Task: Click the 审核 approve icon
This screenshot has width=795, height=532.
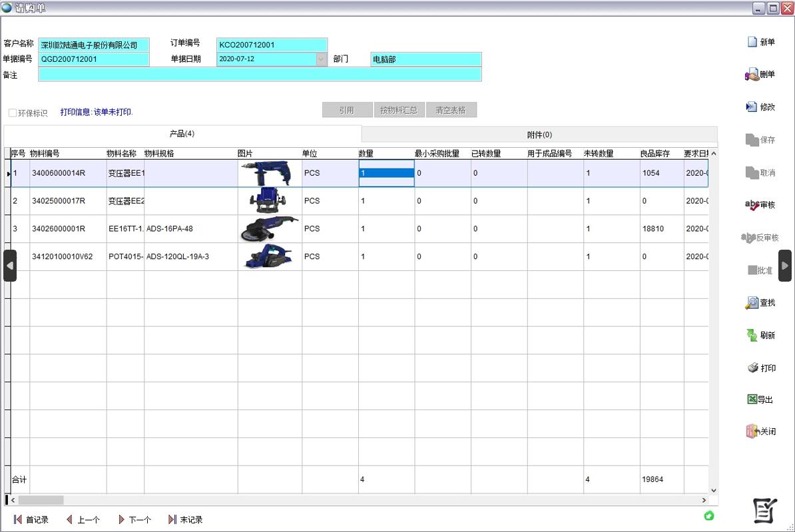Action: [752, 205]
